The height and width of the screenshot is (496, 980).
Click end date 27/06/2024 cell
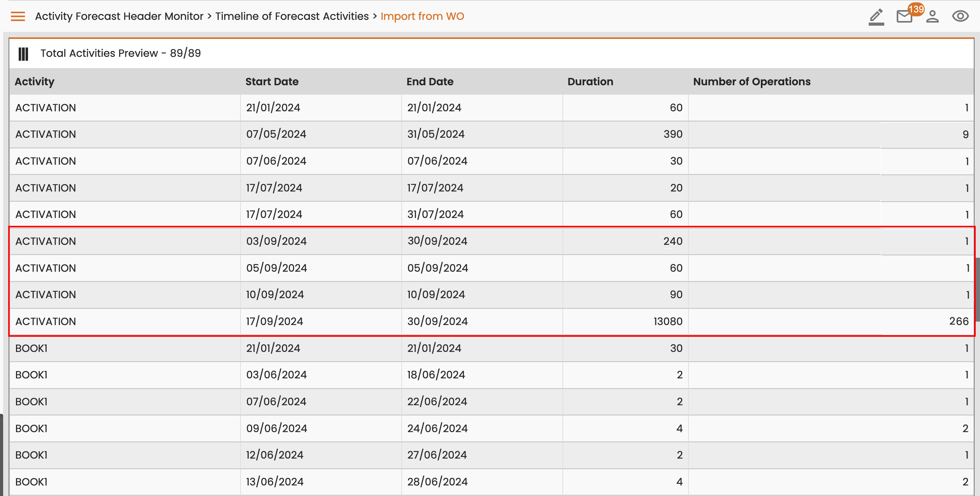pos(482,455)
